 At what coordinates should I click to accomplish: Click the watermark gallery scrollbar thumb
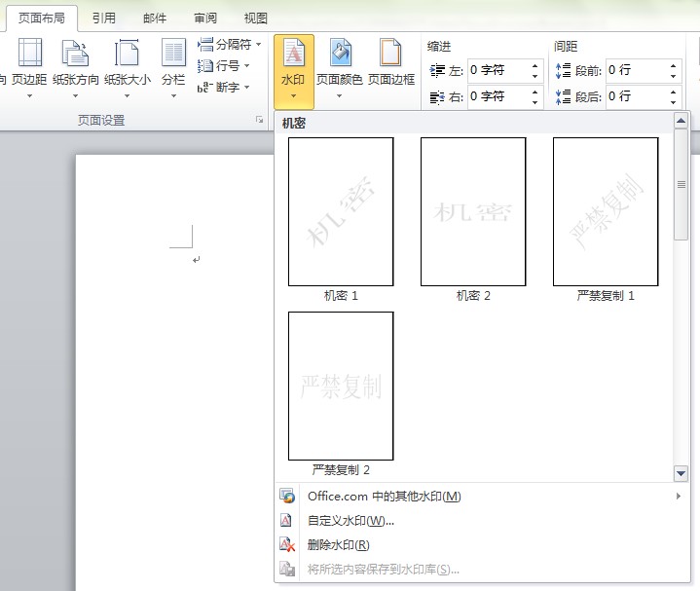[x=681, y=184]
